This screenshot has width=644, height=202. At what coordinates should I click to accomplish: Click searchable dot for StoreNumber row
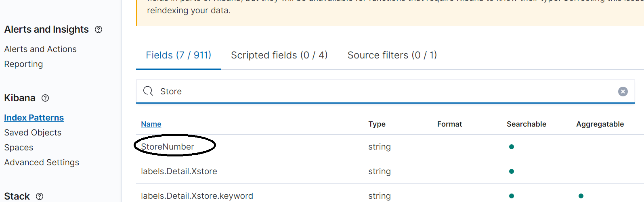click(x=511, y=147)
